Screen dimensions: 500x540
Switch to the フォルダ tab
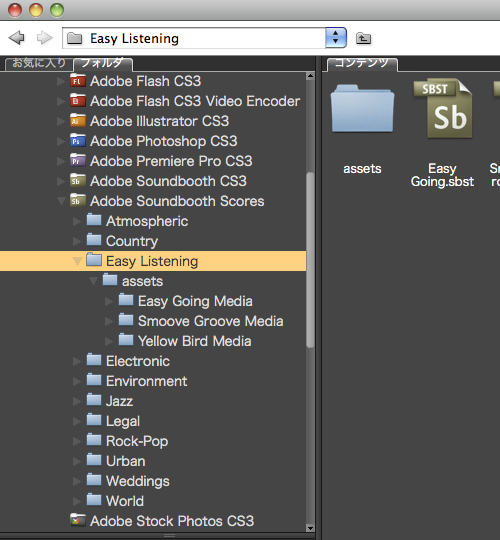click(103, 63)
